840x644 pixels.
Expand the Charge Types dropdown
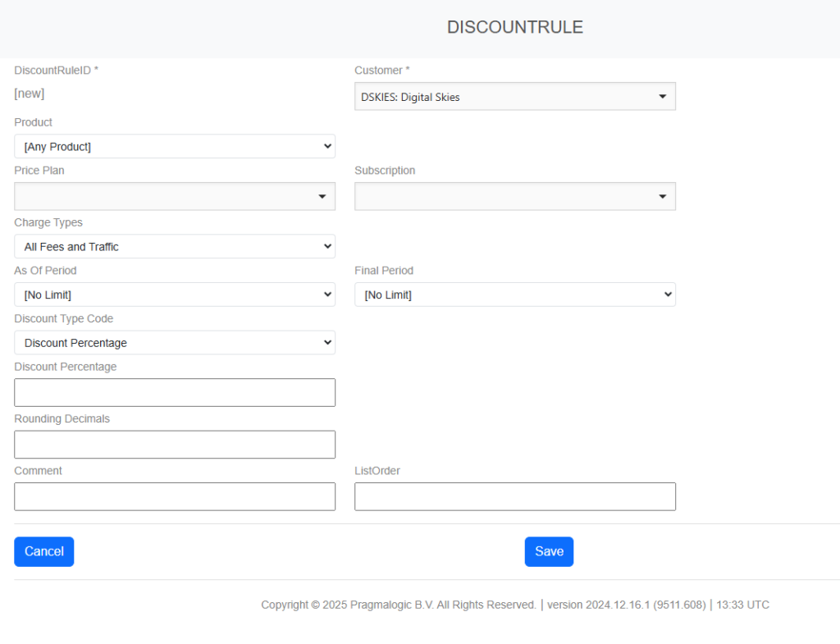[174, 247]
